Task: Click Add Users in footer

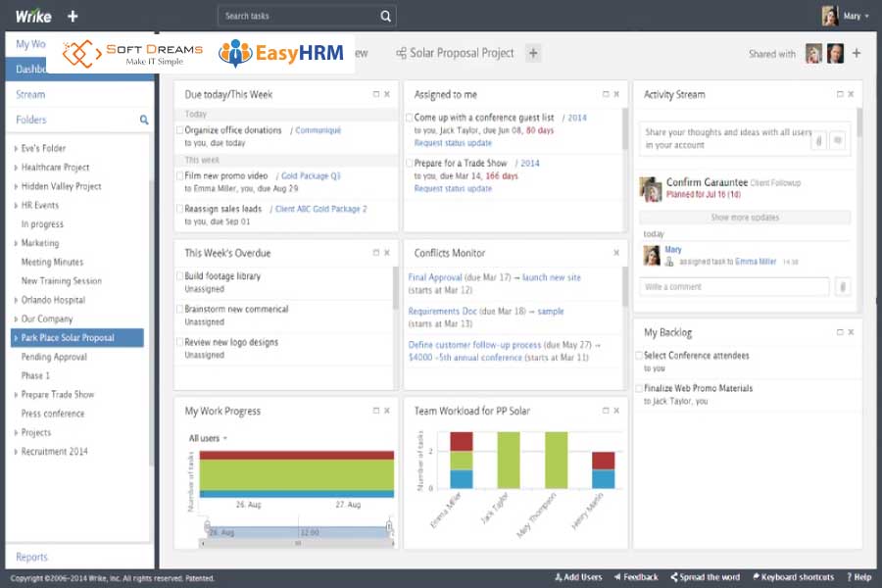Action: pyautogui.click(x=578, y=577)
